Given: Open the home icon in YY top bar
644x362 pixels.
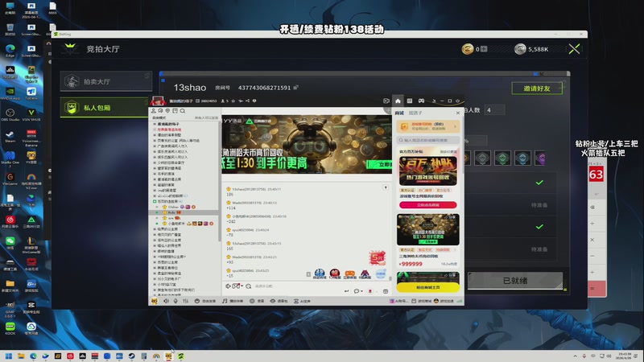Looking at the screenshot, I should (x=398, y=101).
